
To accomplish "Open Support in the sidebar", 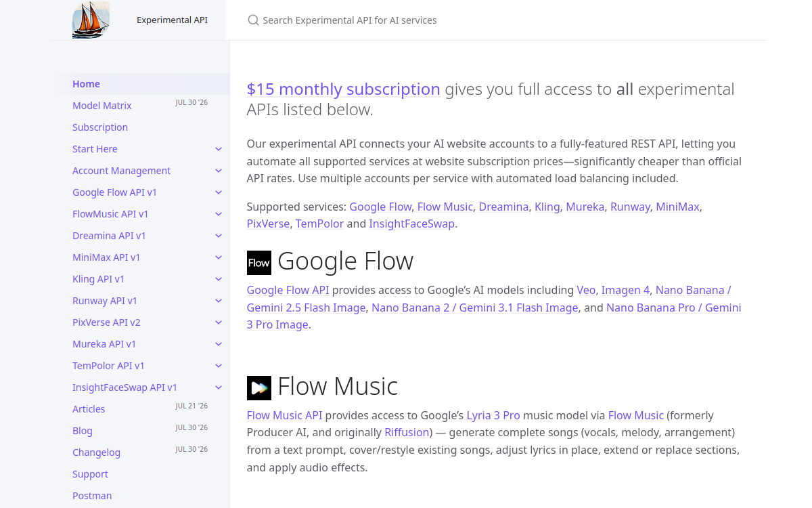I will [x=90, y=474].
